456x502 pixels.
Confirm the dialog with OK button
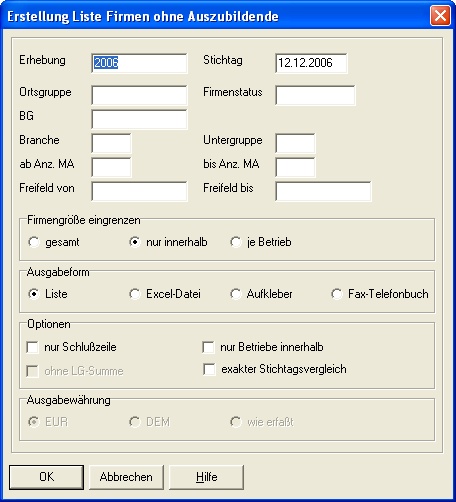tap(46, 477)
